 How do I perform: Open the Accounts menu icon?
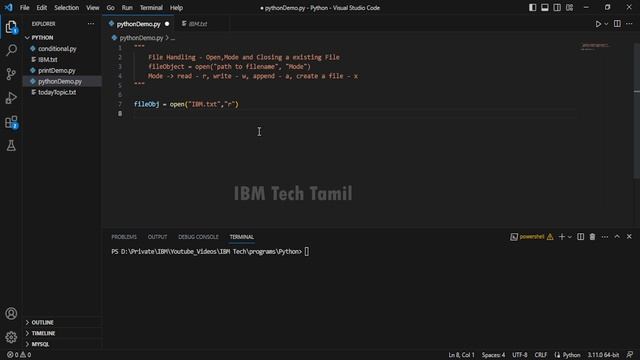pyautogui.click(x=11, y=313)
